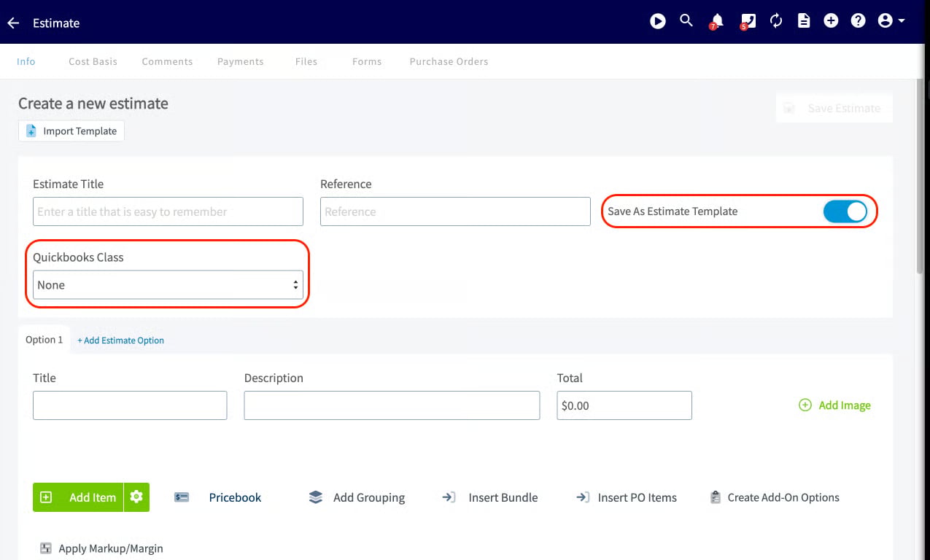Click Insert PO Items
This screenshot has height=560, width=930.
tap(627, 498)
